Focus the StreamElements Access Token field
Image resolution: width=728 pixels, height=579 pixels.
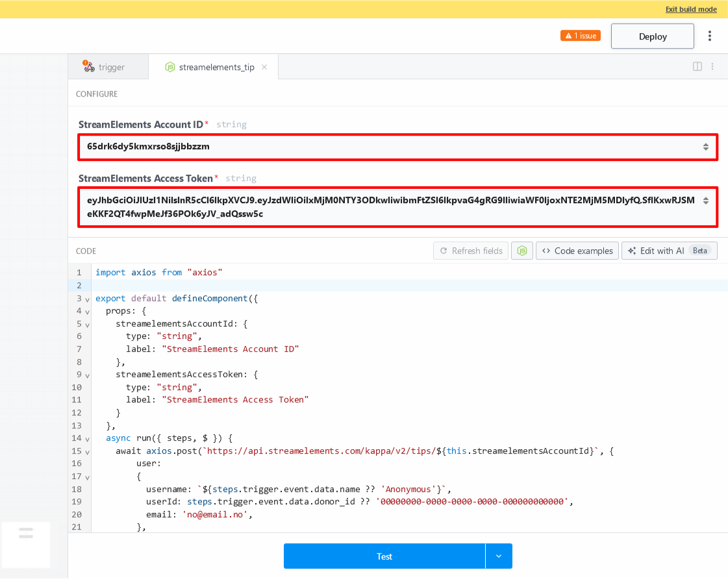tap(398, 207)
